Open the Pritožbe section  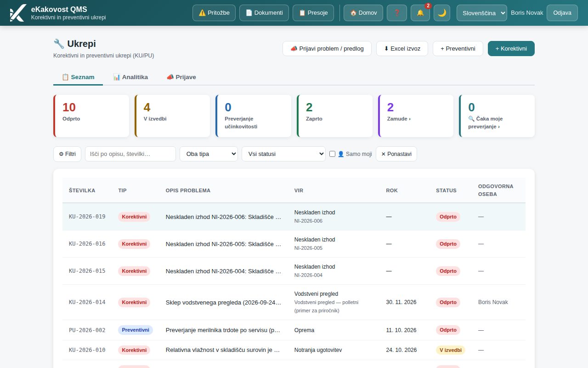click(x=214, y=13)
